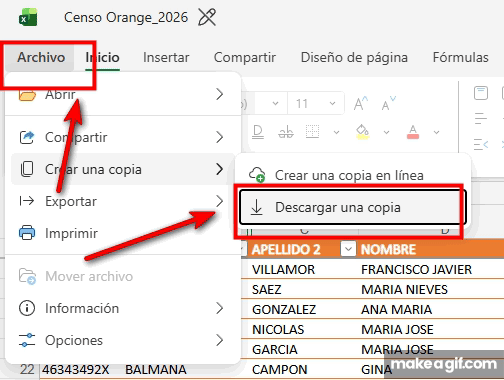
Task: Click the pen icon beside the file name
Action: [207, 17]
